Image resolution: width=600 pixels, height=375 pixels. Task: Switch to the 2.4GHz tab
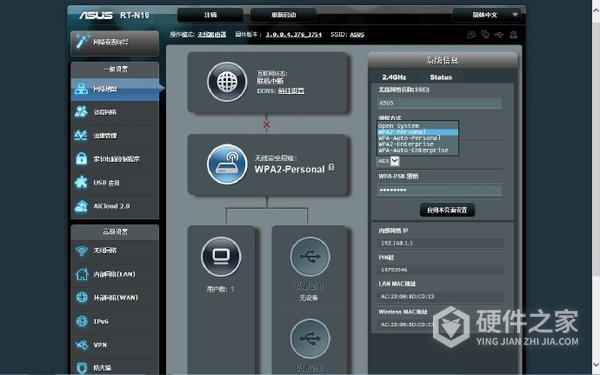click(394, 77)
